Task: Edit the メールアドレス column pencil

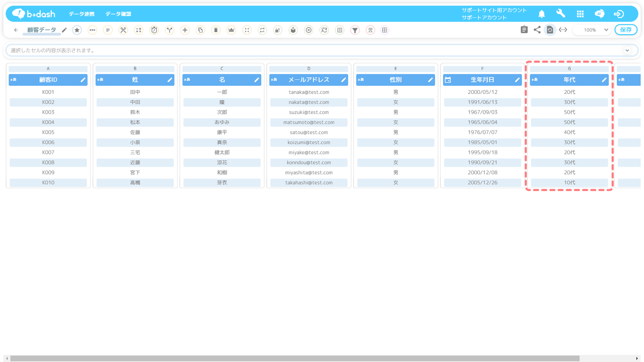Action: (343, 80)
